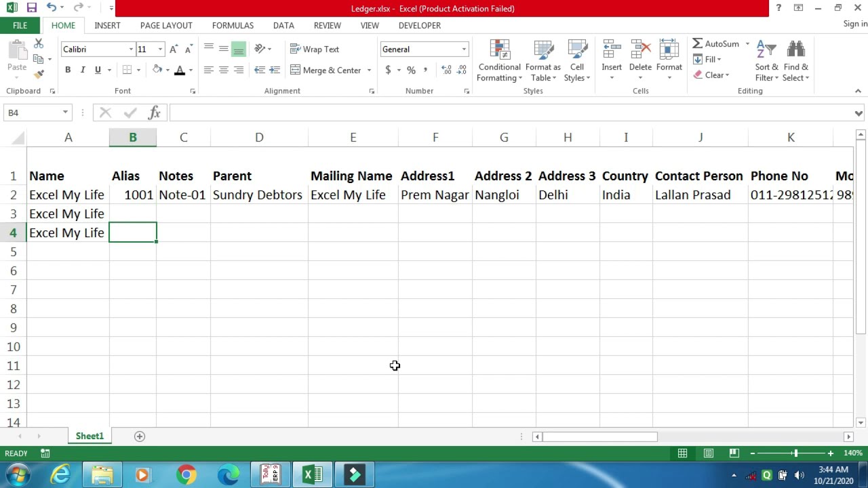Decrease the cell indent
Image resolution: width=868 pixels, height=488 pixels.
(260, 70)
